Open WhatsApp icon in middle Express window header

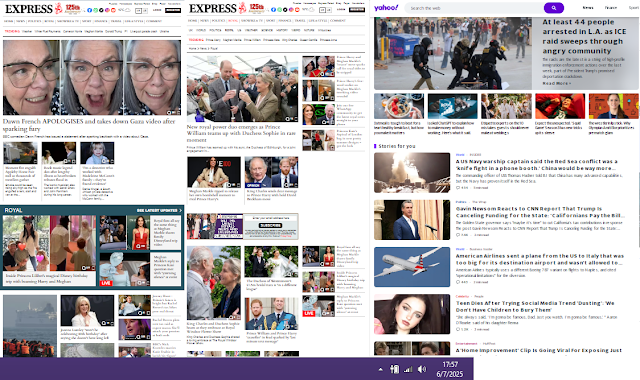[x=280, y=10]
